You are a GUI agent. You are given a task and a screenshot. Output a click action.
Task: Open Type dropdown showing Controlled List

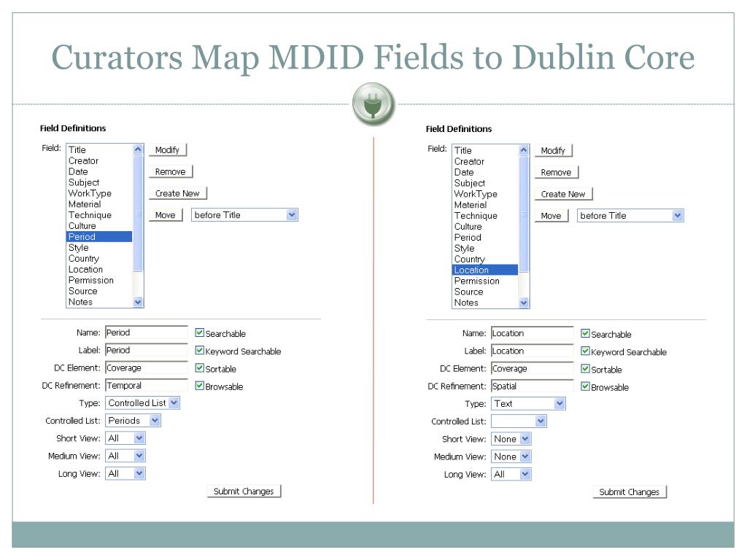[x=142, y=402]
